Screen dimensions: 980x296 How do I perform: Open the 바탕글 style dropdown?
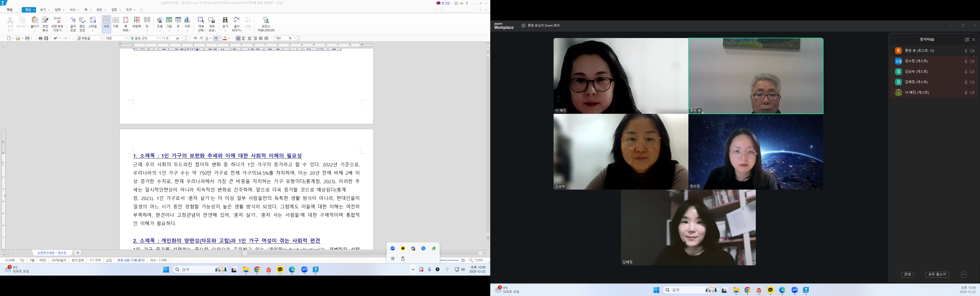[x=101, y=38]
